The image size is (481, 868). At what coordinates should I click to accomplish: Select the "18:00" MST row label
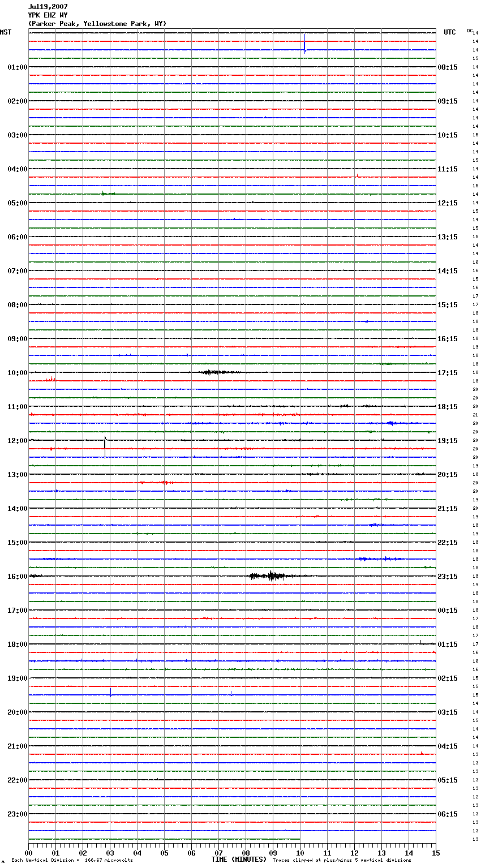[x=18, y=644]
